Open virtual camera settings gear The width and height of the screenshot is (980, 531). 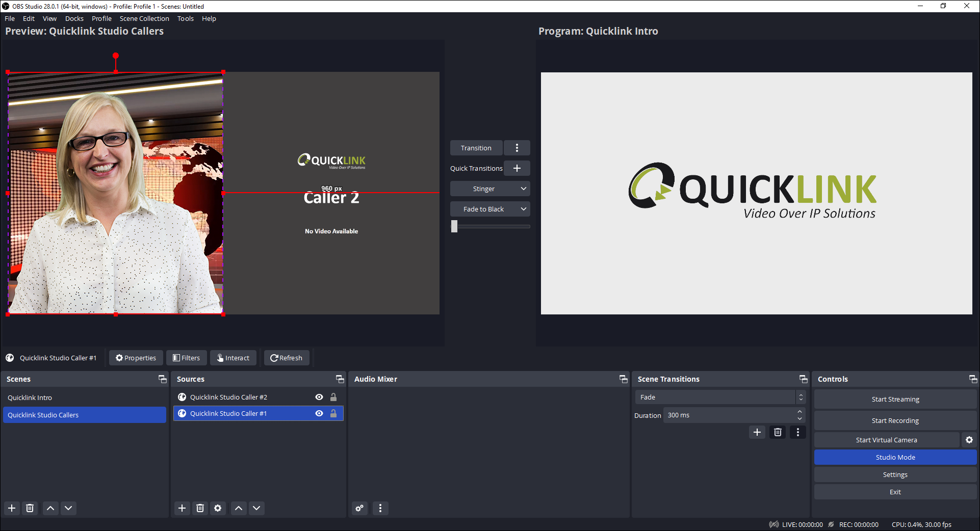969,440
